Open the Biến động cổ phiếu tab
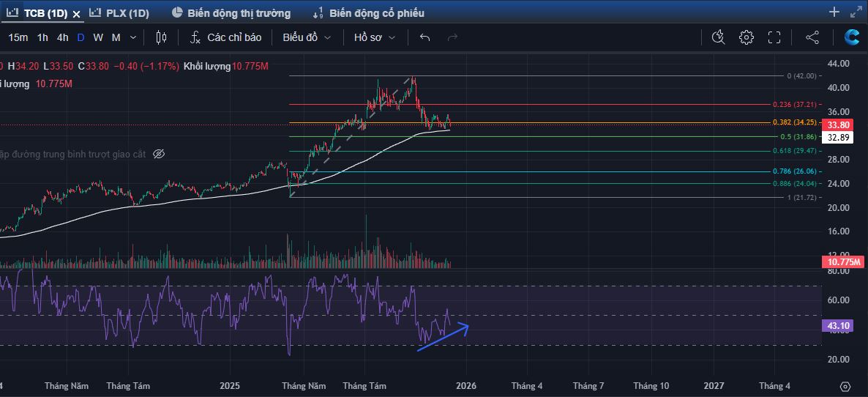 click(369, 13)
